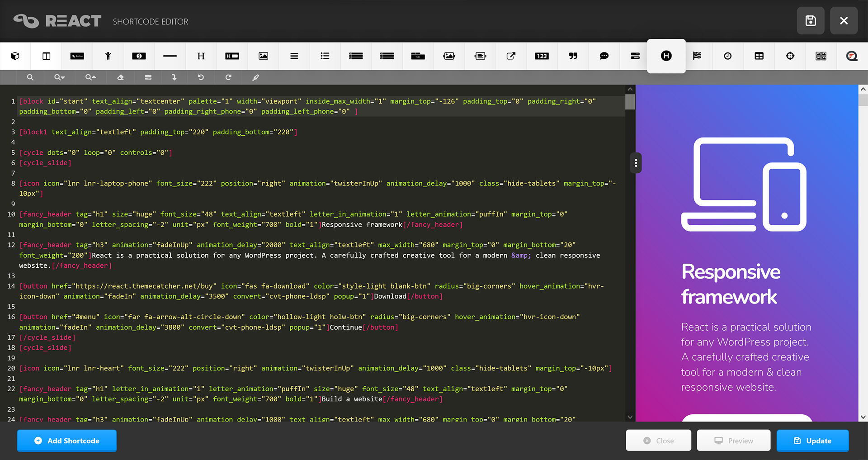Find previous match with magnifier up-arrow
The image size is (868, 460).
[x=90, y=77]
